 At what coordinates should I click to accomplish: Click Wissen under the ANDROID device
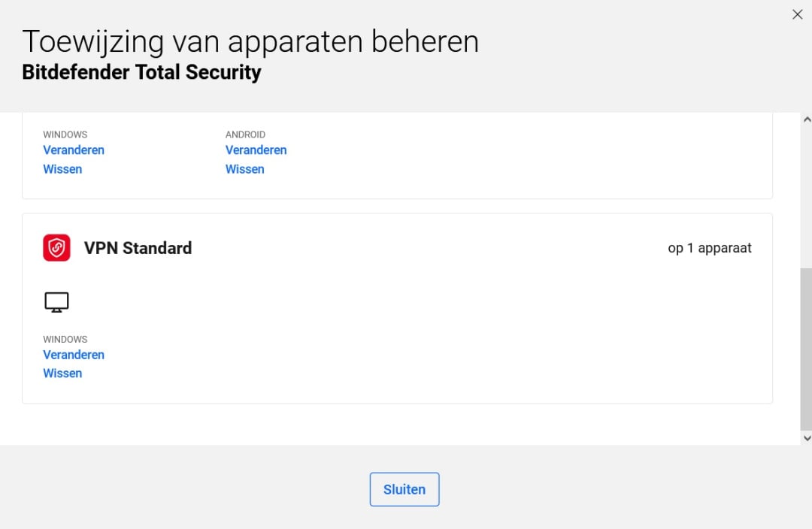[244, 169]
